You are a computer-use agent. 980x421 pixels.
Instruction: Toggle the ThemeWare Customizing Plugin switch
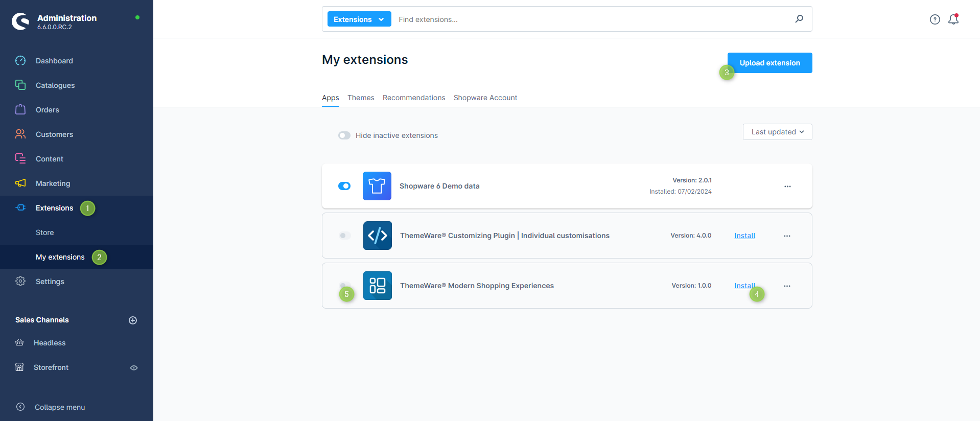(x=345, y=236)
